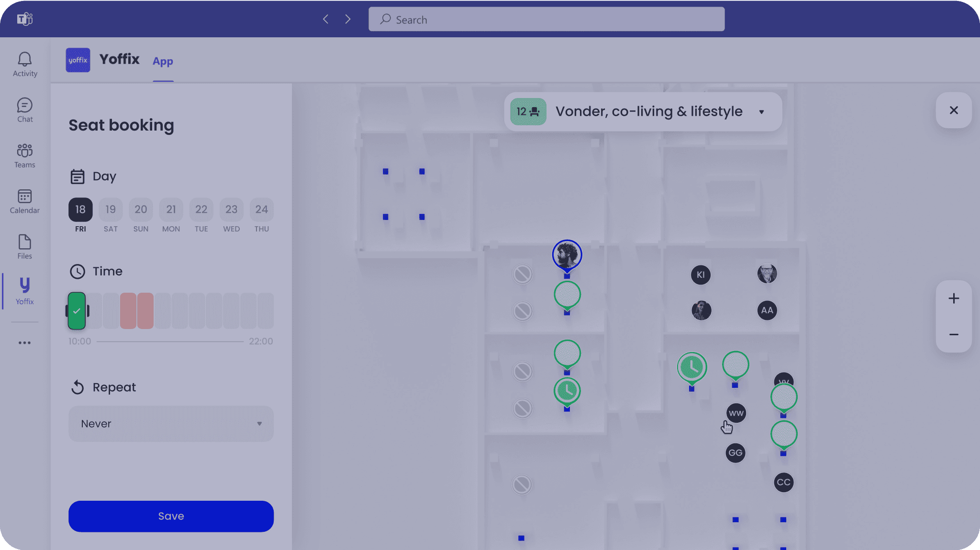Click the zoom in button on map
980x550 pixels.
point(954,298)
